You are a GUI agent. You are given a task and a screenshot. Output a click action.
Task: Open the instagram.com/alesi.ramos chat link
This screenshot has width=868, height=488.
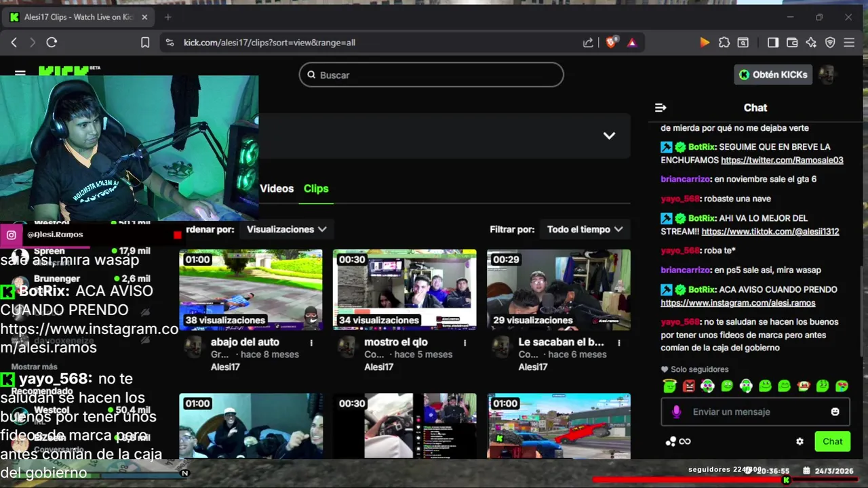coord(738,303)
